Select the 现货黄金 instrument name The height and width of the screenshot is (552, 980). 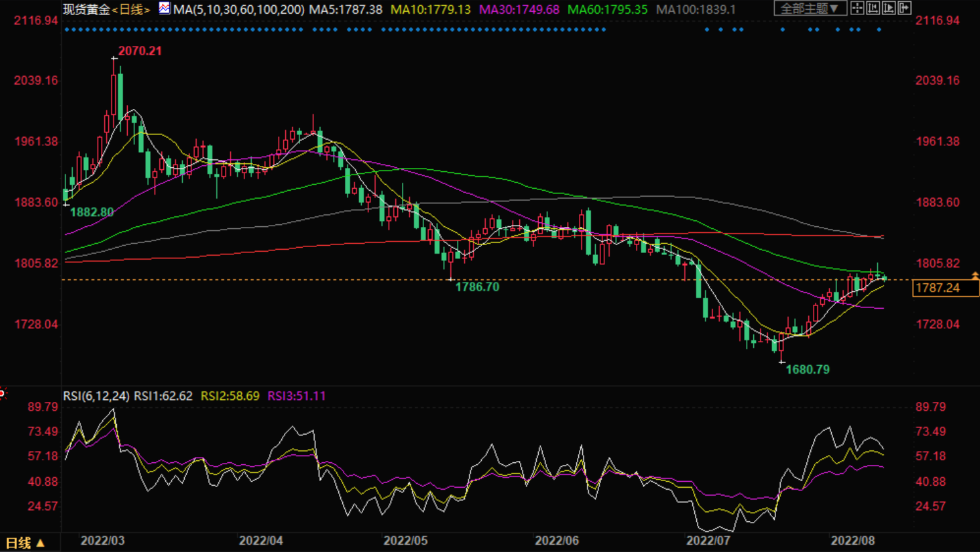(x=87, y=9)
